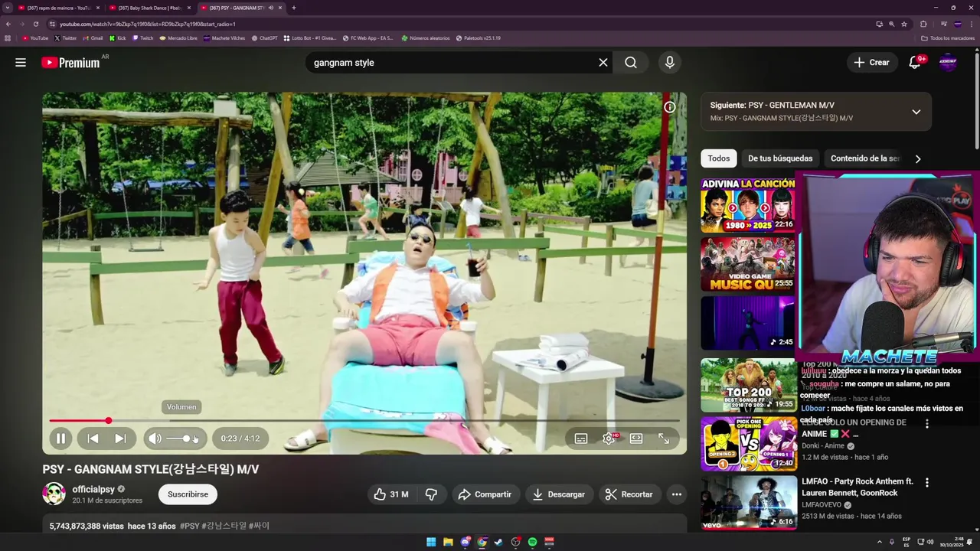The image size is (980, 551).
Task: Expand the mix playlist panel chevron
Action: (916, 112)
